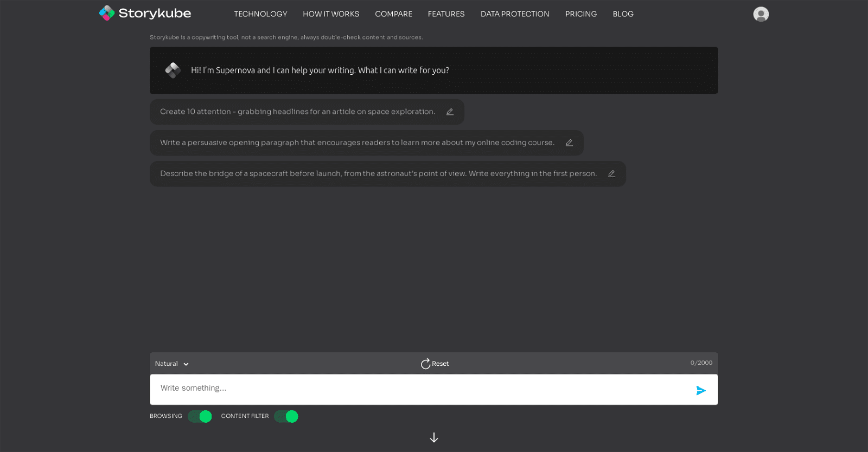Click the down arrow at page bottom
Screen dimensions: 868x452
434,437
